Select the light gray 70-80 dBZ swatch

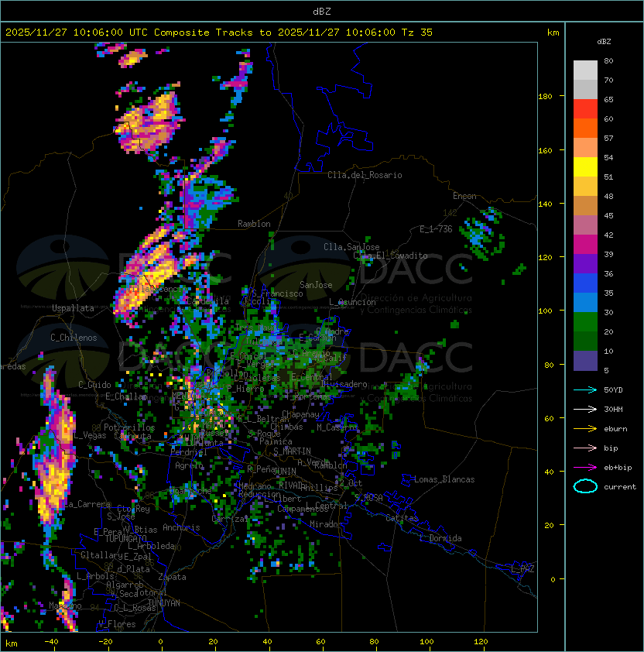pyautogui.click(x=585, y=70)
